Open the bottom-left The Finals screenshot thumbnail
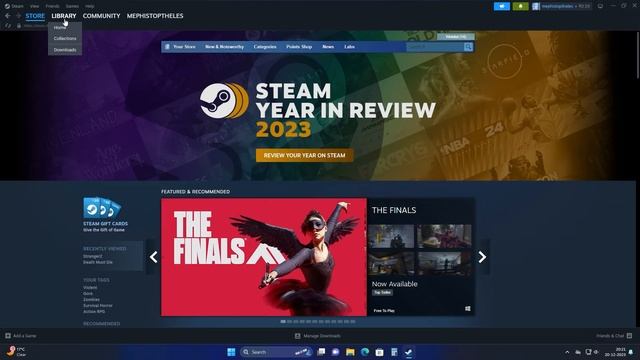 [x=391, y=263]
